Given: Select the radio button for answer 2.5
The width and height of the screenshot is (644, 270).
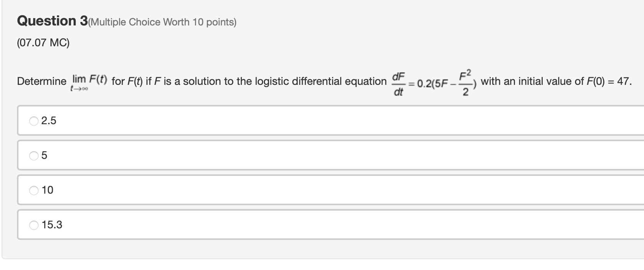Looking at the screenshot, I should pos(33,121).
